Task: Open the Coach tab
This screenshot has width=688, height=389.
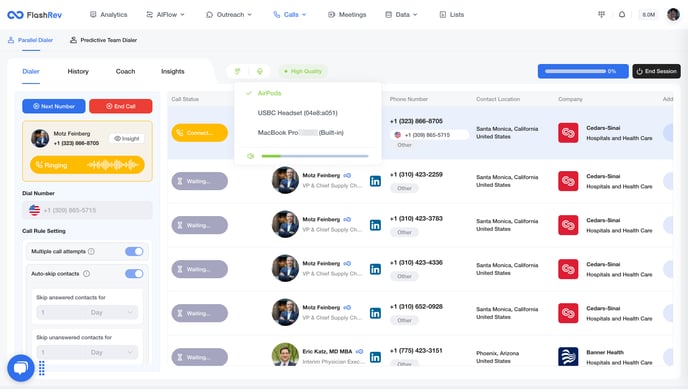Action: pos(125,71)
